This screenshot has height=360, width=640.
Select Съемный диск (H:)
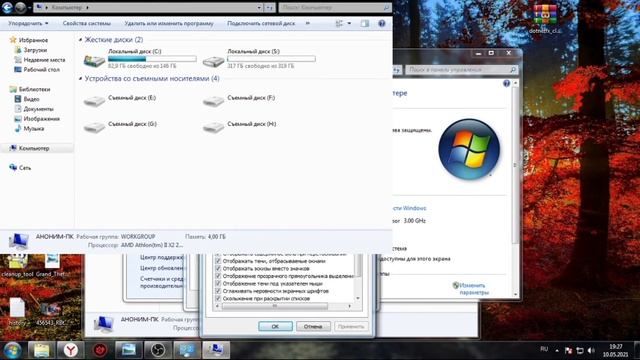(240, 126)
